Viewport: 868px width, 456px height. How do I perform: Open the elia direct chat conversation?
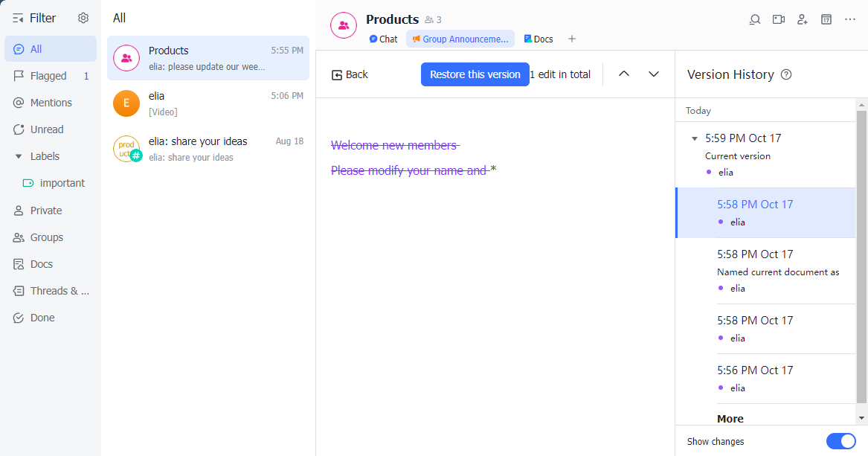pos(208,103)
